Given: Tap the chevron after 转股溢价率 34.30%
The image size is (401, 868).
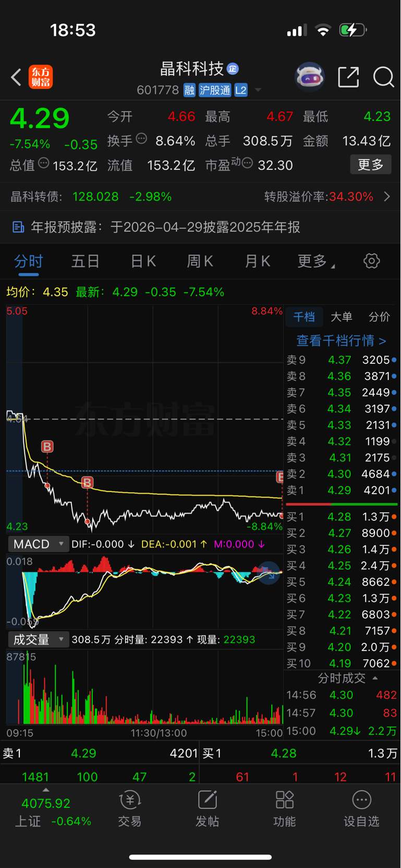Looking at the screenshot, I should (387, 197).
